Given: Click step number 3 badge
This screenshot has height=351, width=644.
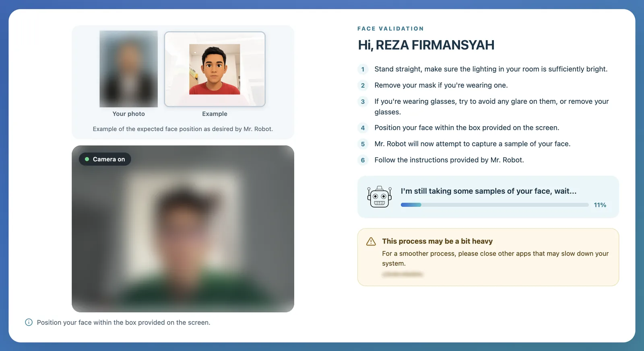Looking at the screenshot, I should [363, 101].
